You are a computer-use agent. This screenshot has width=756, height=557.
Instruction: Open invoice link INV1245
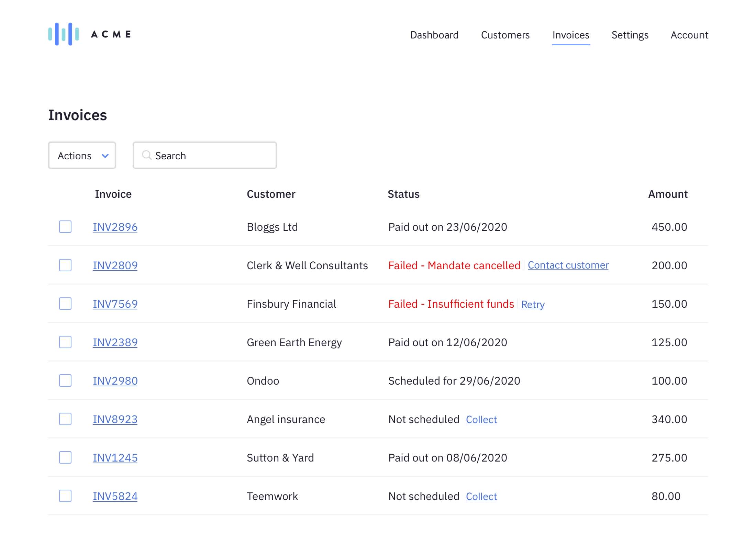coord(115,458)
